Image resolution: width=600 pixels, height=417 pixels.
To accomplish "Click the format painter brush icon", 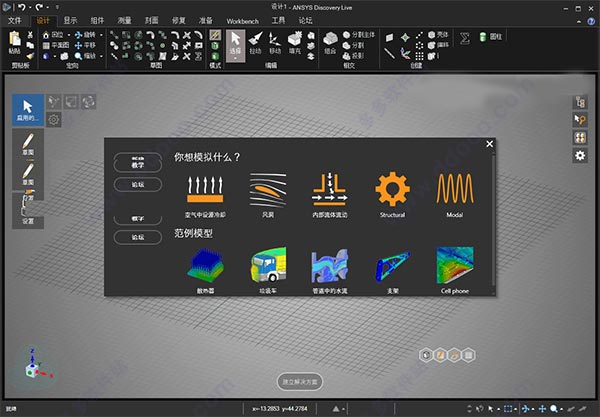I will 30,56.
